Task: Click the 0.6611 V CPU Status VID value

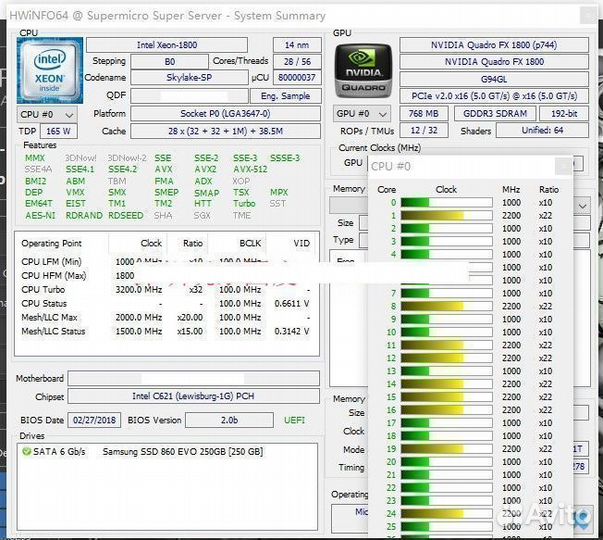Action: (x=292, y=303)
